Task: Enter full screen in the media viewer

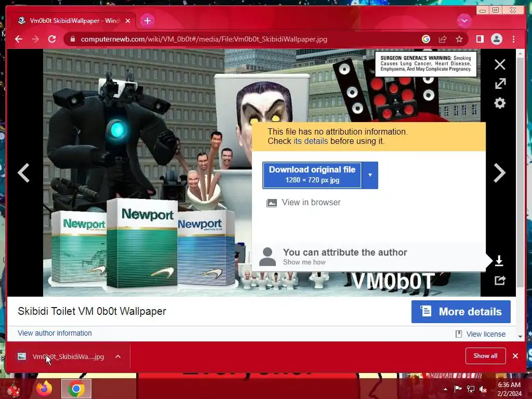Action: click(x=500, y=84)
